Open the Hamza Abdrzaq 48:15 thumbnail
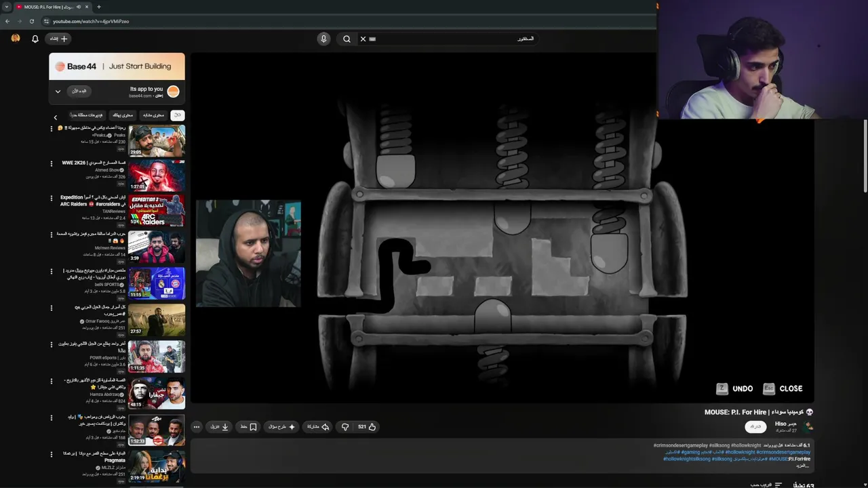 (x=157, y=393)
